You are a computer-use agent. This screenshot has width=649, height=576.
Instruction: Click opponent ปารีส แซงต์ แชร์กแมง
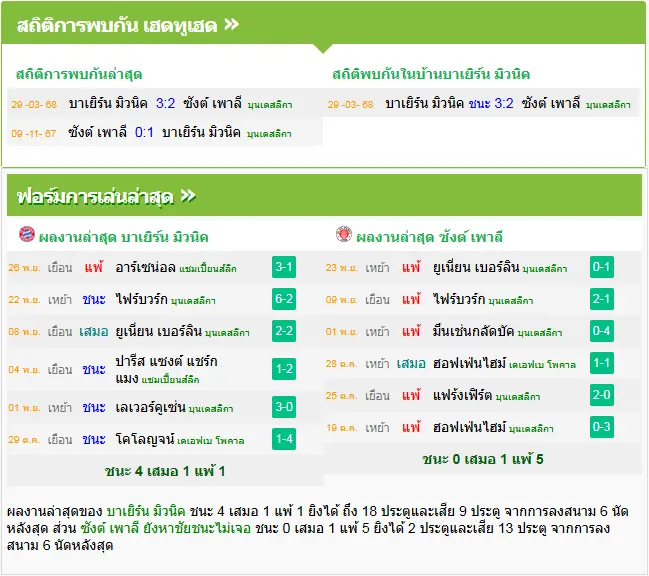(x=166, y=369)
